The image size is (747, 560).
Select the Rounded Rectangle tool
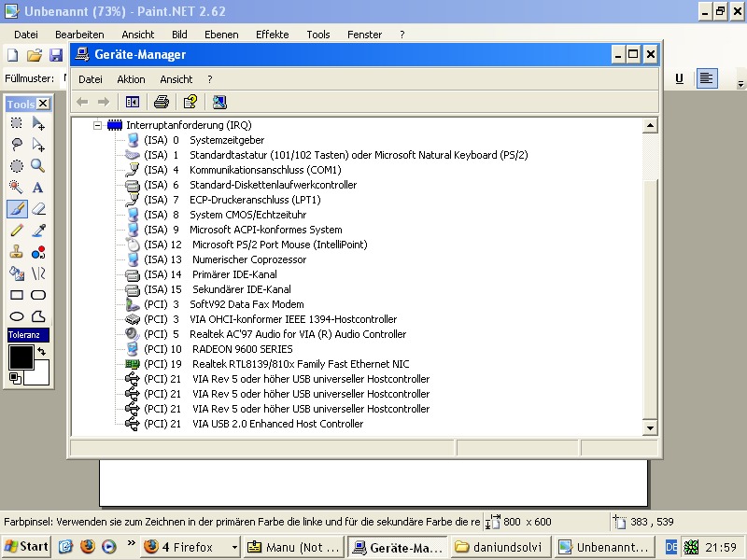click(38, 295)
